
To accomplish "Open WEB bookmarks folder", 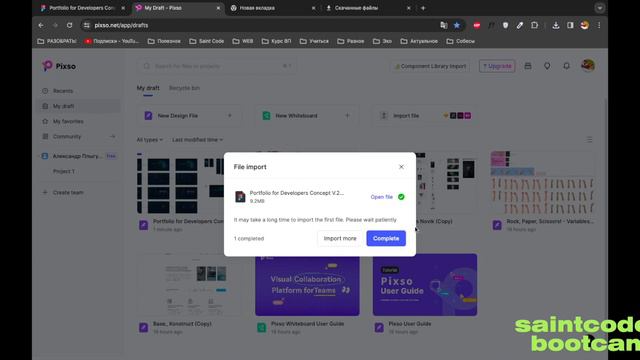I will 242,41.
